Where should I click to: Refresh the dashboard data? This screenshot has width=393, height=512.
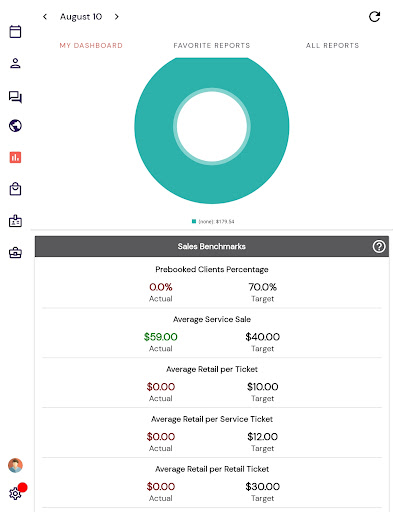tap(374, 17)
